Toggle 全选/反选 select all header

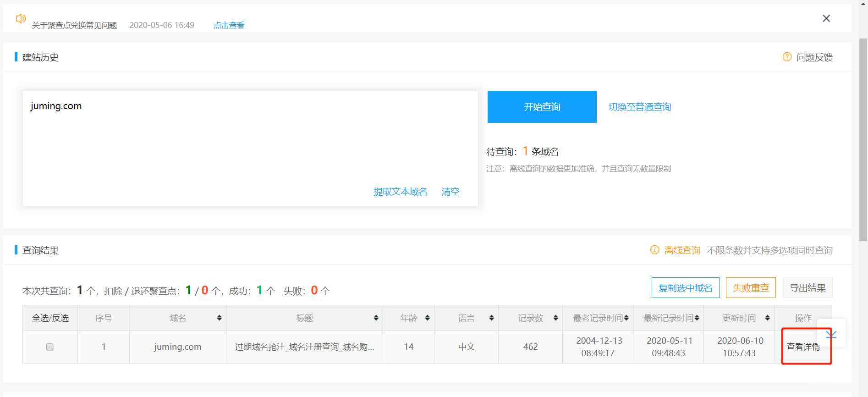(x=50, y=318)
